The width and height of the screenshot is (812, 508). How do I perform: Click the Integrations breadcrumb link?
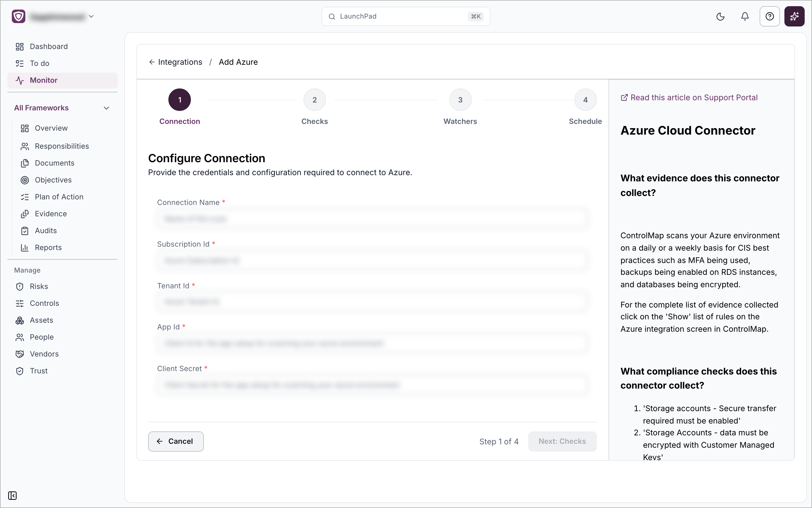point(180,62)
